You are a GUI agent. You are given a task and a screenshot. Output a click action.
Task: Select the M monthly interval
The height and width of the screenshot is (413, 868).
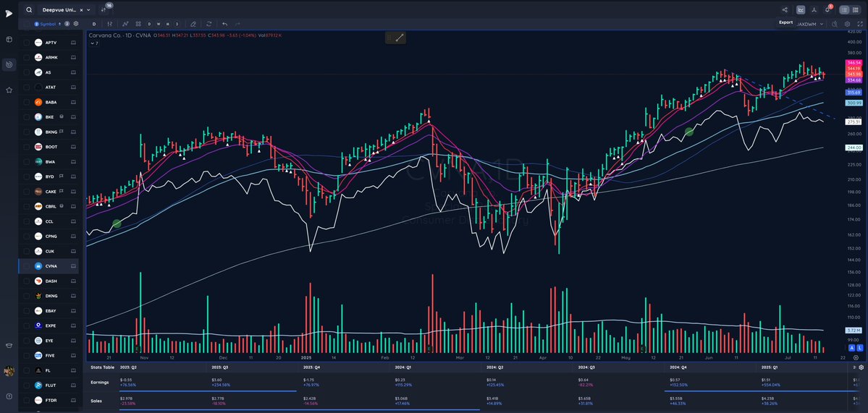click(167, 24)
